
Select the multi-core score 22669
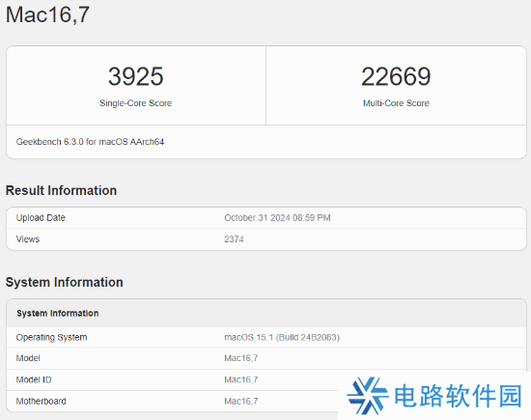click(396, 76)
